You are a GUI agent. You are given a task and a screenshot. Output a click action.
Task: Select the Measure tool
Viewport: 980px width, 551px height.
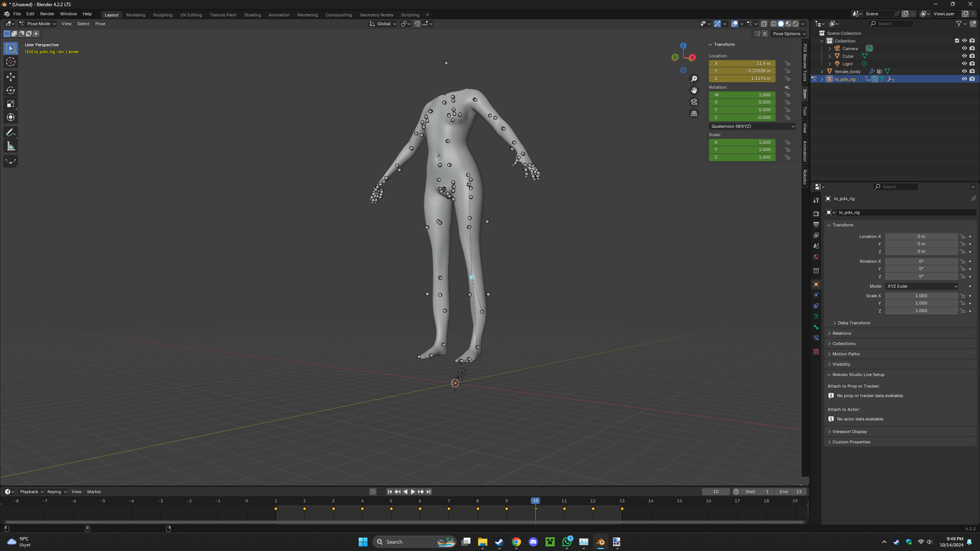(x=11, y=146)
